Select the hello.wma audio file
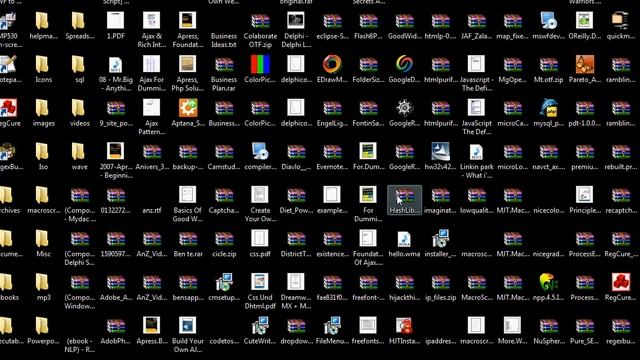Viewport: 640px width, 360px height. tap(404, 239)
